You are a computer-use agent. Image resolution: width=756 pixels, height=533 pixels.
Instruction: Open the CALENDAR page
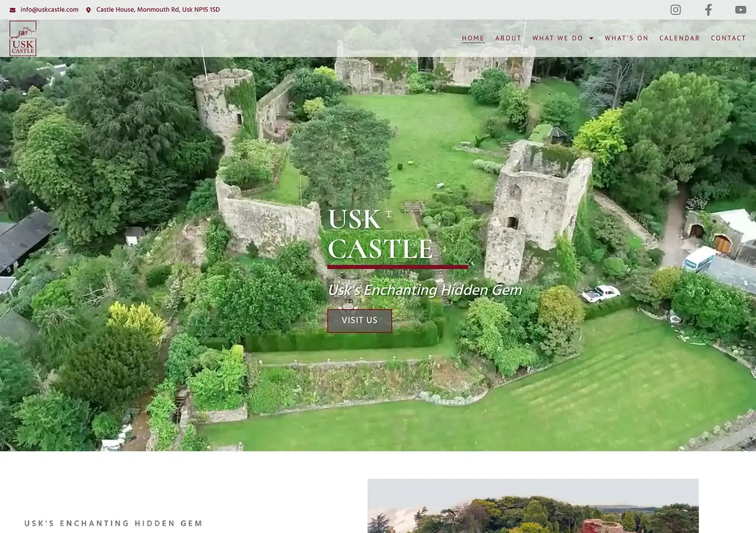pos(680,38)
